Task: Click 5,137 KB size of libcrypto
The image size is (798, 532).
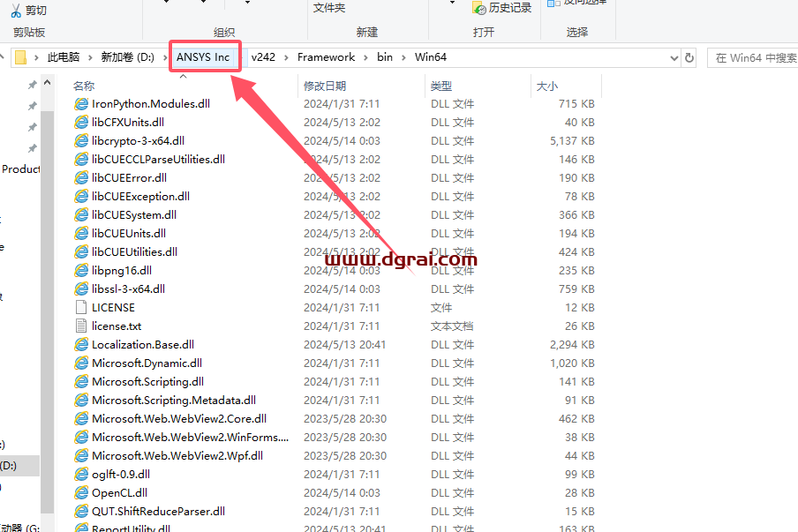Action: coord(572,141)
